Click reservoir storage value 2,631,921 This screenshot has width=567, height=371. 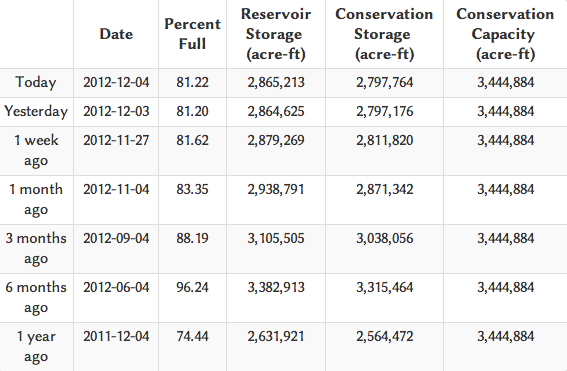[276, 337]
